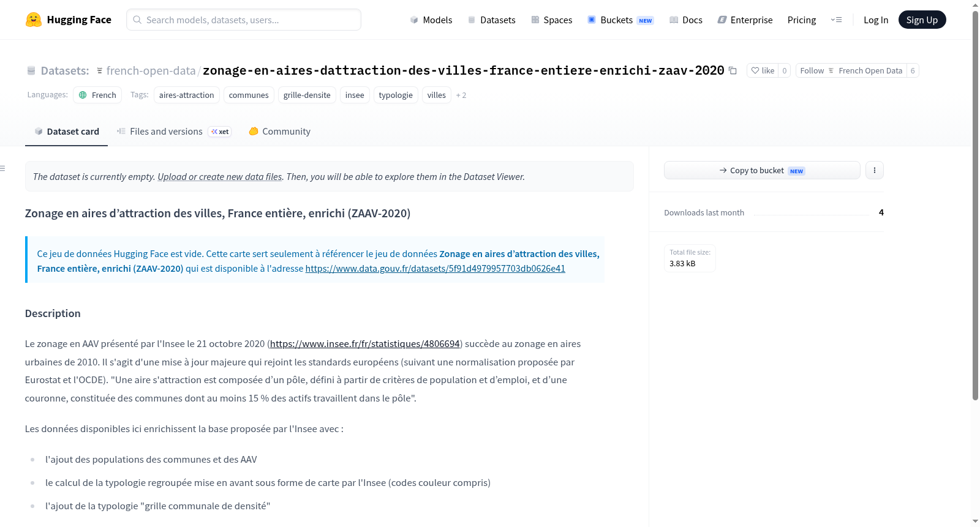Image resolution: width=980 pixels, height=527 pixels.
Task: Open the Docs page
Action: pyautogui.click(x=686, y=20)
